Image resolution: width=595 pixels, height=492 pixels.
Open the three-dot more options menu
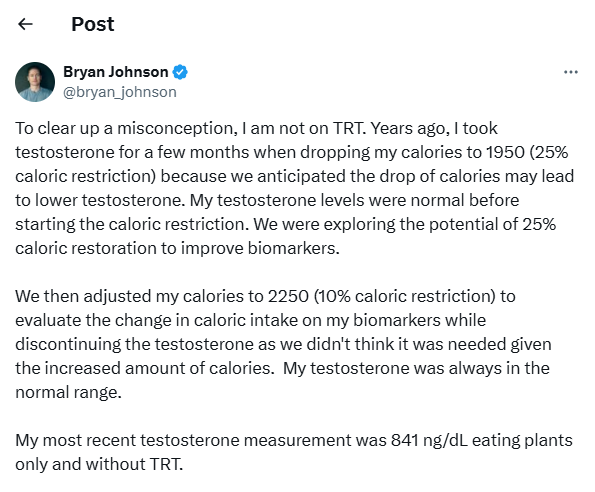(x=571, y=72)
